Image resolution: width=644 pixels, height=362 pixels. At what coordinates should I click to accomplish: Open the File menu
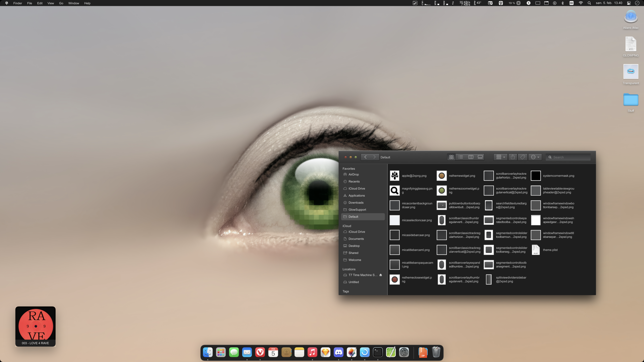tap(30, 3)
